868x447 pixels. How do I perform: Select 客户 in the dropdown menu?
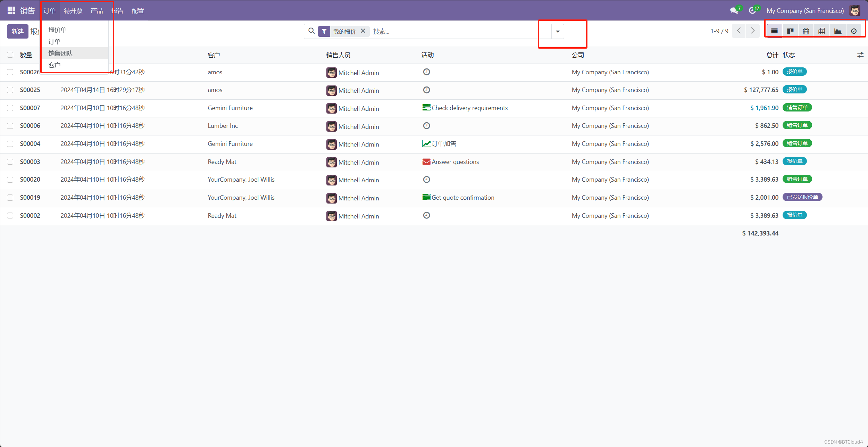point(55,65)
